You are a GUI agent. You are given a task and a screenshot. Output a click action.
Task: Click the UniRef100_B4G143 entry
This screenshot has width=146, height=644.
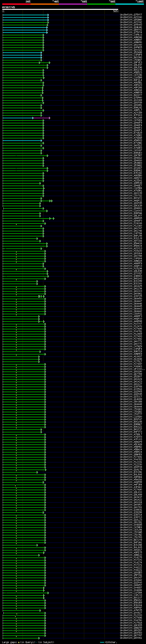[x=131, y=278]
